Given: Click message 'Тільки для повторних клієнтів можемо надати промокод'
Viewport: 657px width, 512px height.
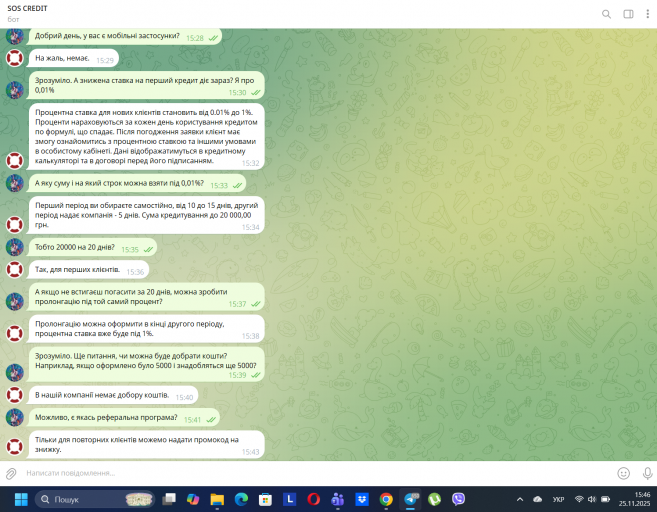Looking at the screenshot, I should coord(146,445).
